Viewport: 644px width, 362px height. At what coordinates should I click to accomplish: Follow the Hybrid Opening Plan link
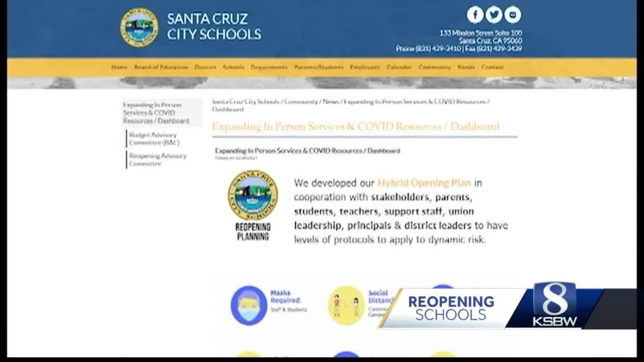click(424, 183)
